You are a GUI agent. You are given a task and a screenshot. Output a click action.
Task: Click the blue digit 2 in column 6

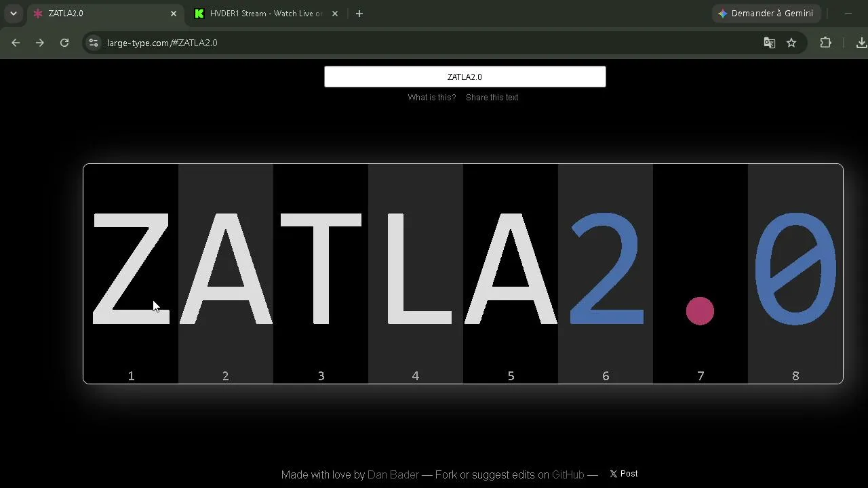point(606,268)
